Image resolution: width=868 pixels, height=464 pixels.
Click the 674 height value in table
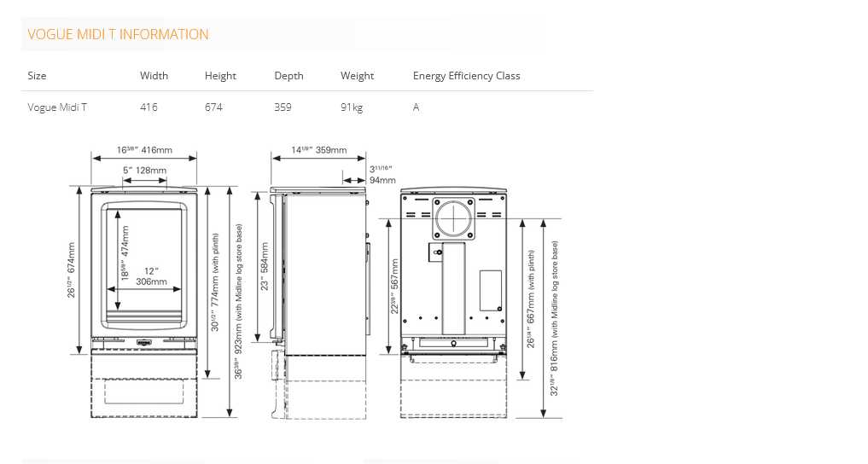coord(213,107)
